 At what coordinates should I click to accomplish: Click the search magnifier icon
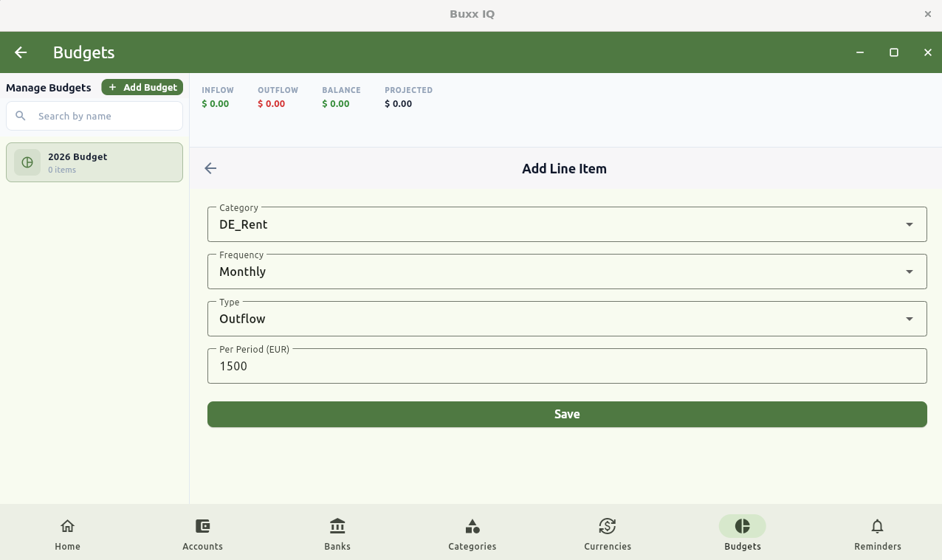click(21, 116)
